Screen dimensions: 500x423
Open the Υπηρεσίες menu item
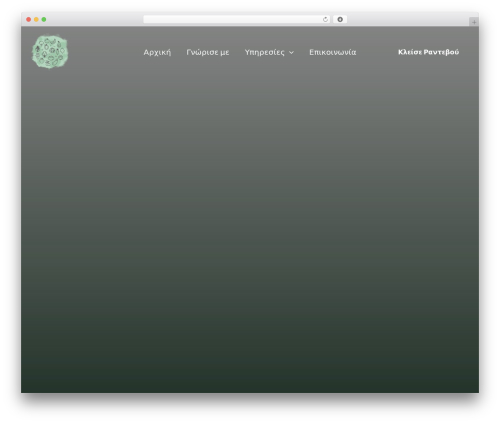click(265, 52)
